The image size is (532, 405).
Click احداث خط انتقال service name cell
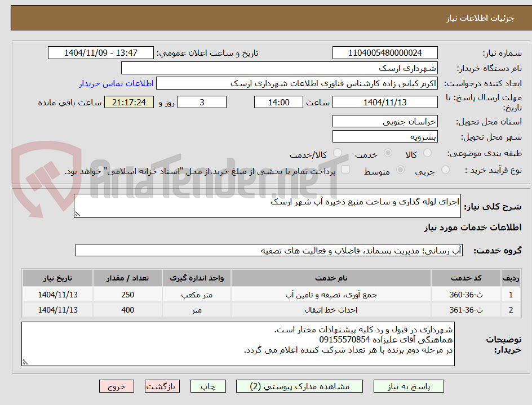coord(331,310)
